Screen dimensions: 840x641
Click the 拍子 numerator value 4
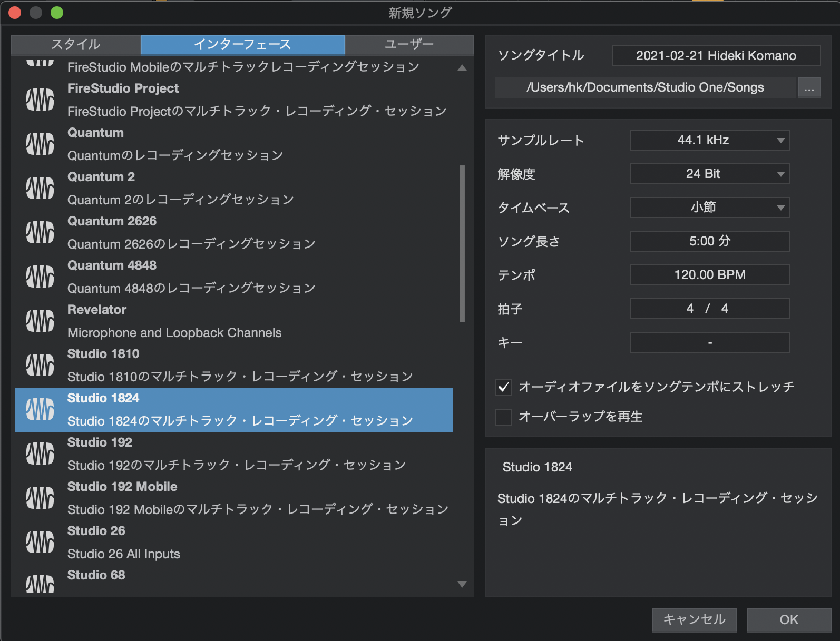(x=690, y=309)
